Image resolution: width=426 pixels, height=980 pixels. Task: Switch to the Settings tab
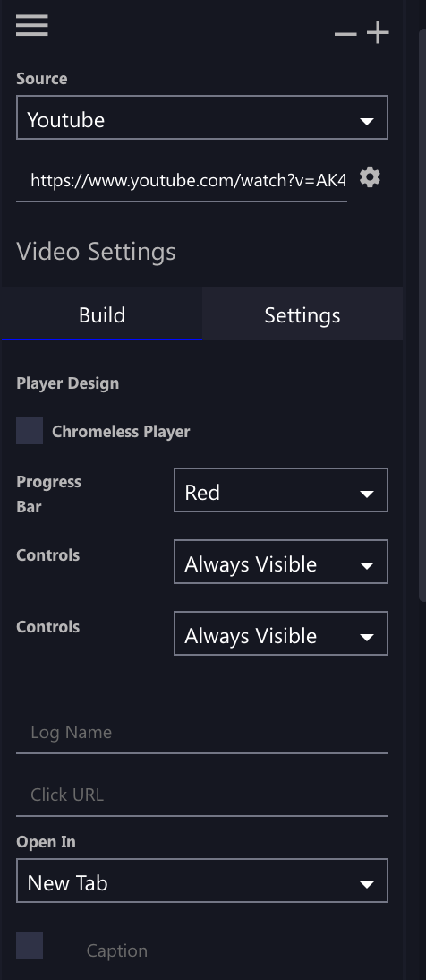302,314
